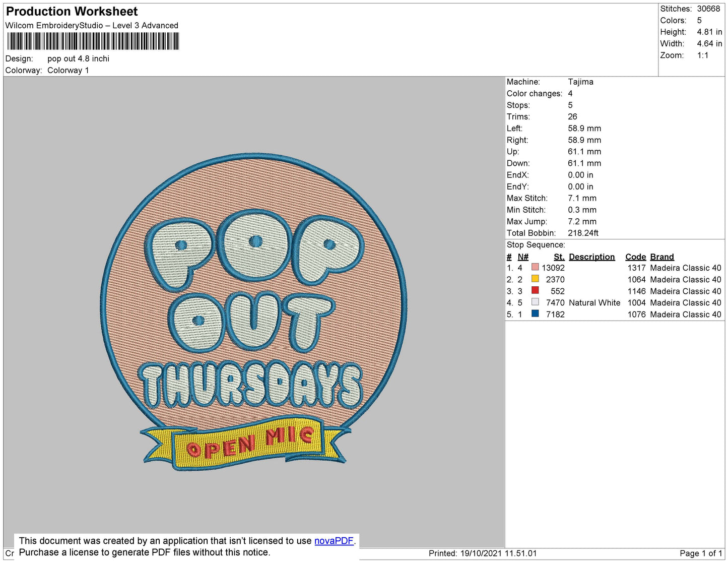Click the Up value '61.1 mm'
Image resolution: width=728 pixels, height=563 pixels.
[x=584, y=151]
